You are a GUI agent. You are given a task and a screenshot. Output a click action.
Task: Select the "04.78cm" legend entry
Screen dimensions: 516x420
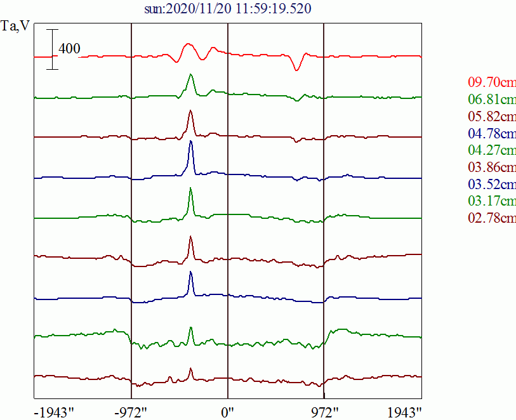492,133
